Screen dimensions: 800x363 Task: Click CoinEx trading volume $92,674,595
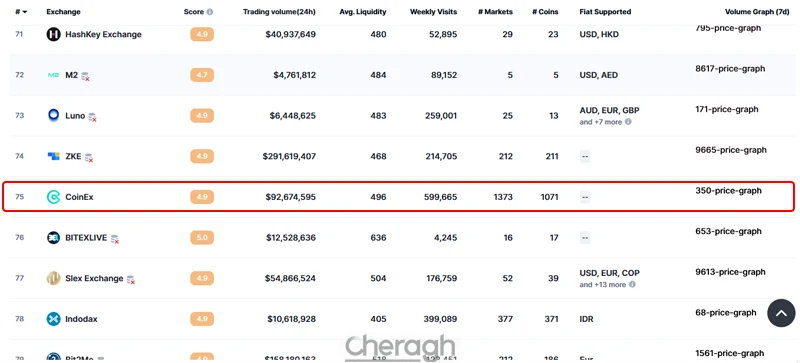pos(290,197)
